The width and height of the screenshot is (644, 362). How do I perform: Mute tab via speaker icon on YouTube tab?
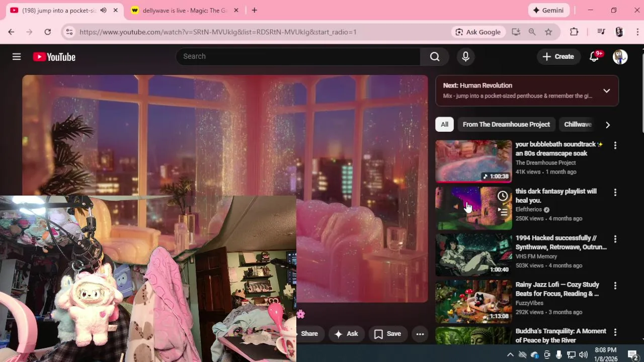tap(103, 10)
